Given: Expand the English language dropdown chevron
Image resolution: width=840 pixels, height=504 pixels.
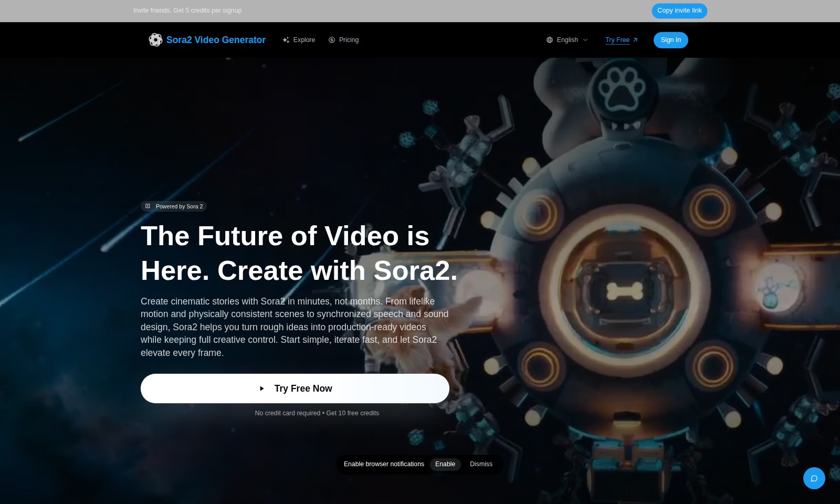Looking at the screenshot, I should 585,40.
